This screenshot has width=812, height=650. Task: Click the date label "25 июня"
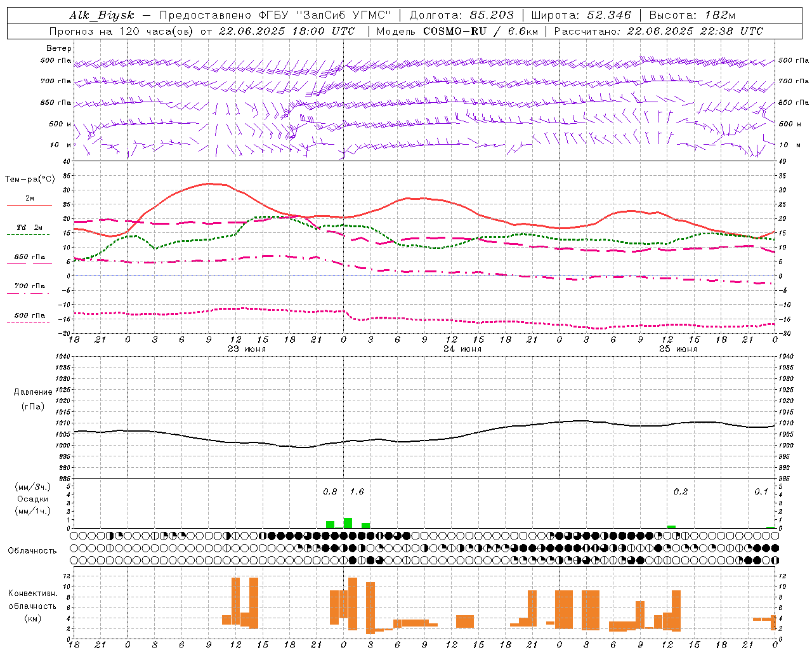pos(678,349)
